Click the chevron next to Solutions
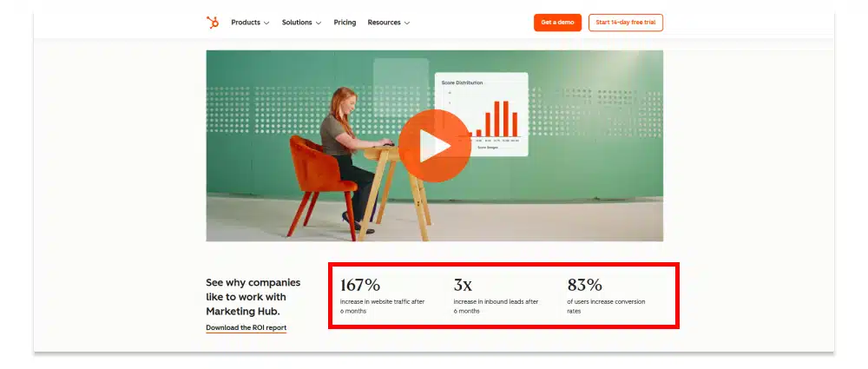The width and height of the screenshot is (868, 369). click(319, 23)
